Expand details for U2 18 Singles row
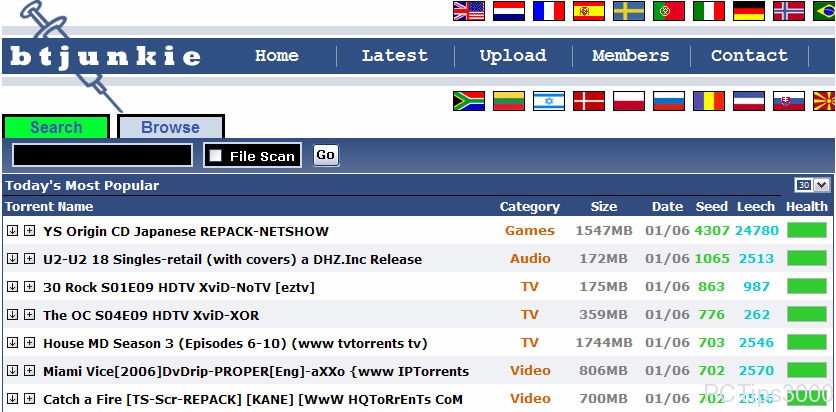Screen dimensions: 836x412 point(29,258)
